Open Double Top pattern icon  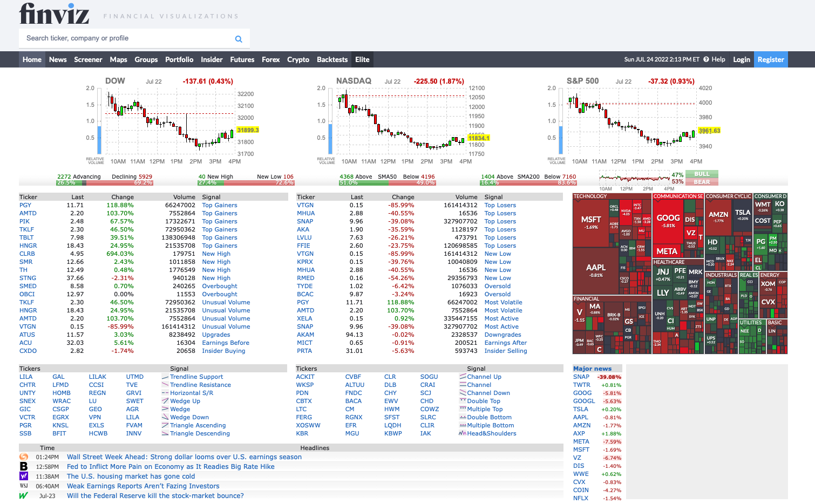[x=463, y=401]
